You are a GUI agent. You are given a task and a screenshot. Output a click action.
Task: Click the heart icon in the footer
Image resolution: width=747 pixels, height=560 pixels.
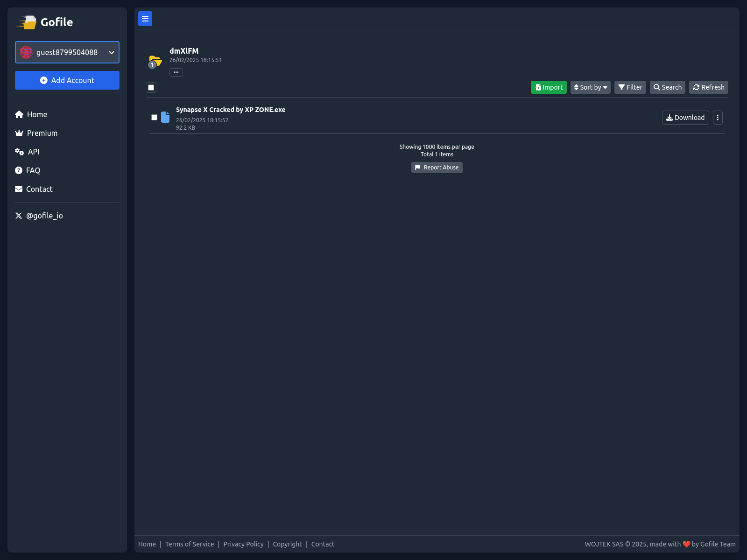click(686, 544)
